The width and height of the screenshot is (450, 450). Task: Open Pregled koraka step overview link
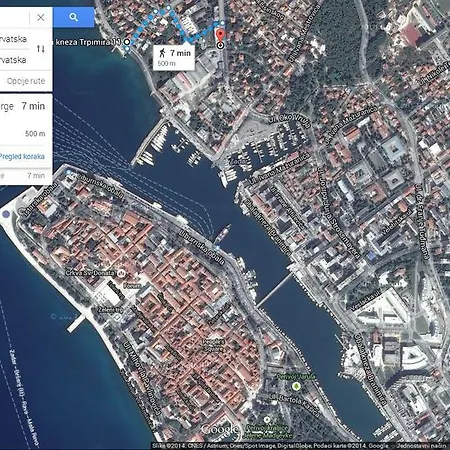[22, 156]
